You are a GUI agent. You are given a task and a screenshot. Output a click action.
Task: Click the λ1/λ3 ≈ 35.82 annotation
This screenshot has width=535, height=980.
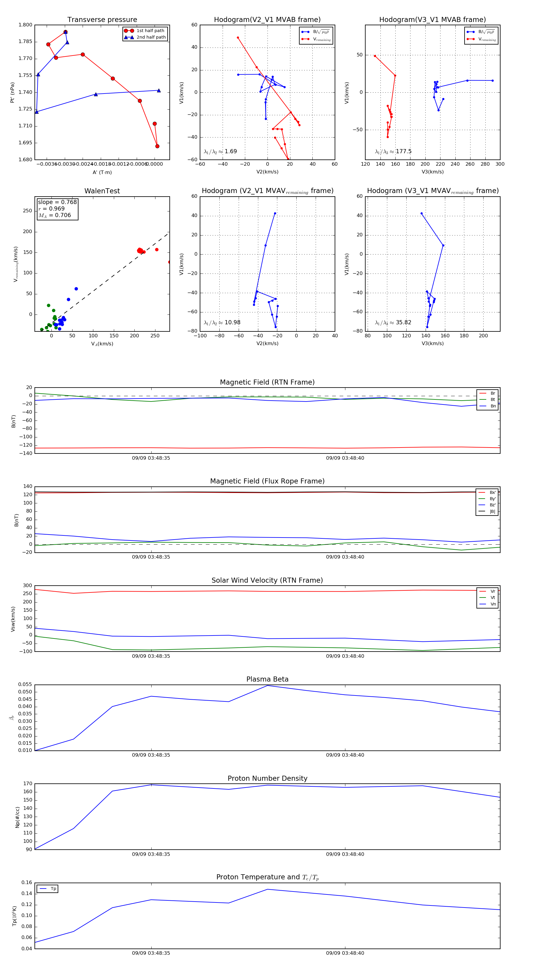coord(393,323)
